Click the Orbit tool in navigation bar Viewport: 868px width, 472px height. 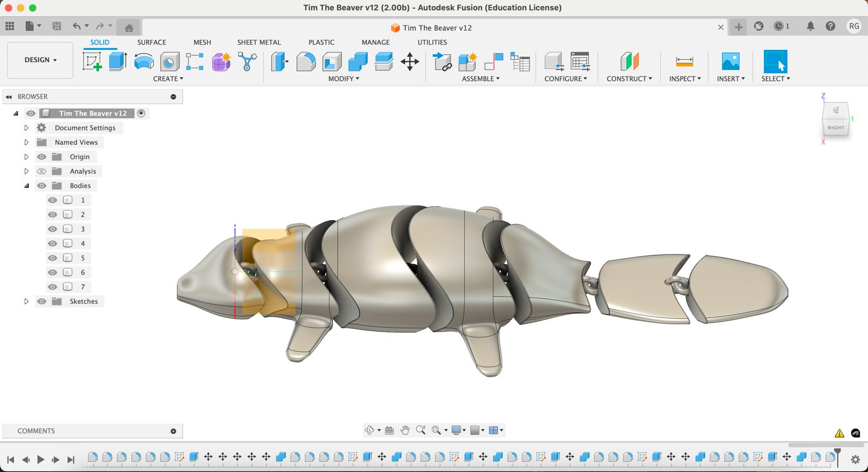click(369, 430)
